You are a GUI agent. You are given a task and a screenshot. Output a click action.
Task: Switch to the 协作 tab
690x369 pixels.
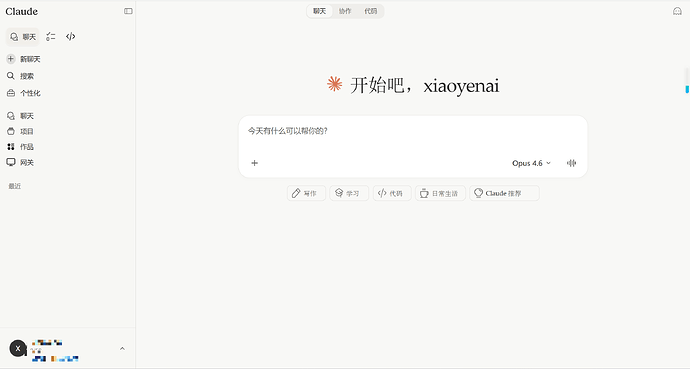pyautogui.click(x=345, y=11)
